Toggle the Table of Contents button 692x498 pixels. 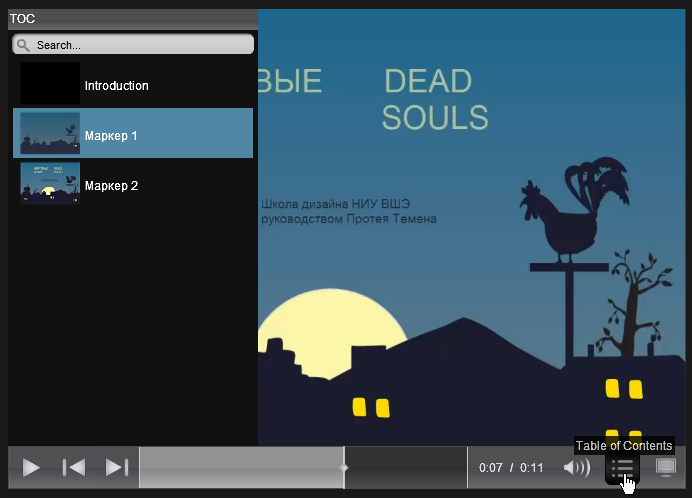pyautogui.click(x=622, y=468)
